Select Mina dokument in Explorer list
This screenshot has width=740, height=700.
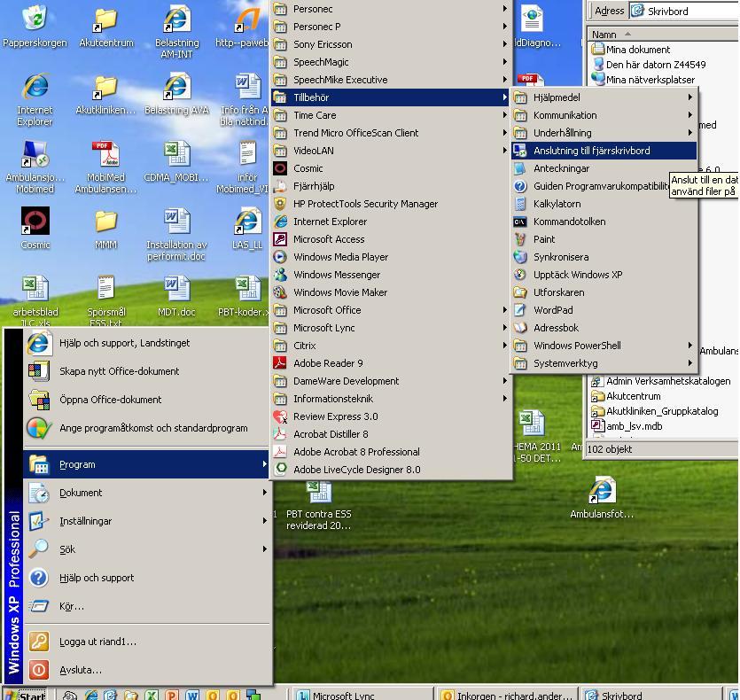coord(631,50)
